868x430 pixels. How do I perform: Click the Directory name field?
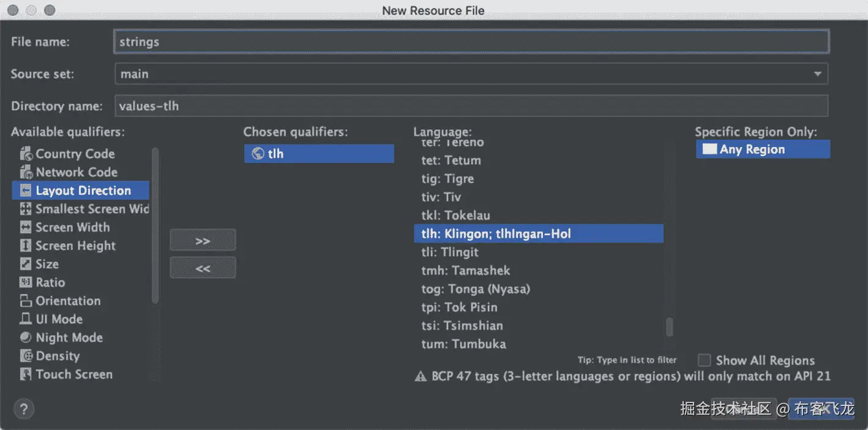471,106
